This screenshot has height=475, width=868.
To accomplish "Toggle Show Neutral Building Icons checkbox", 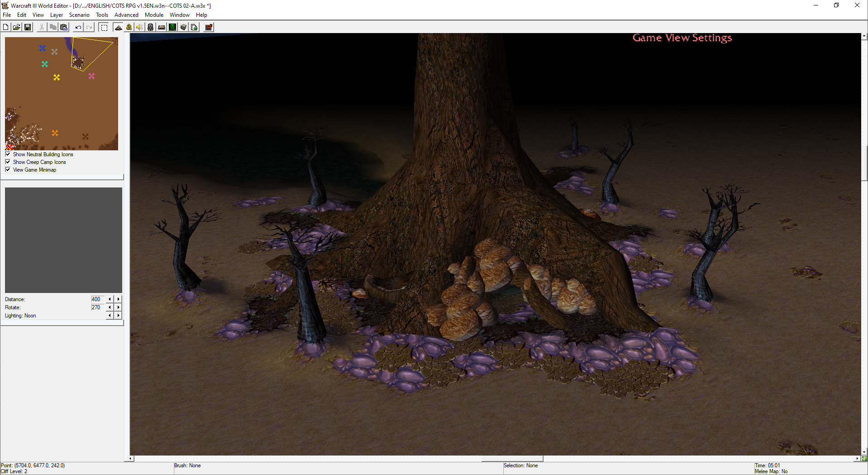I will pos(8,154).
